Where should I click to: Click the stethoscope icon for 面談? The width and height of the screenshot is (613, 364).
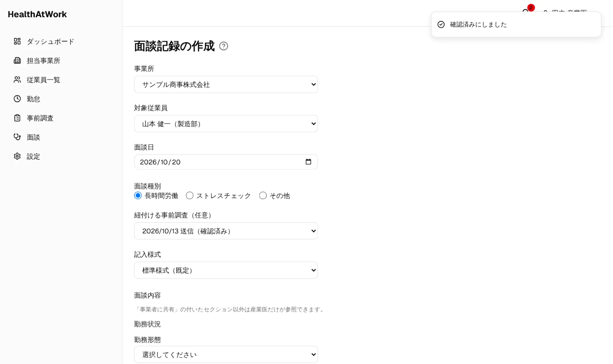pos(17,137)
